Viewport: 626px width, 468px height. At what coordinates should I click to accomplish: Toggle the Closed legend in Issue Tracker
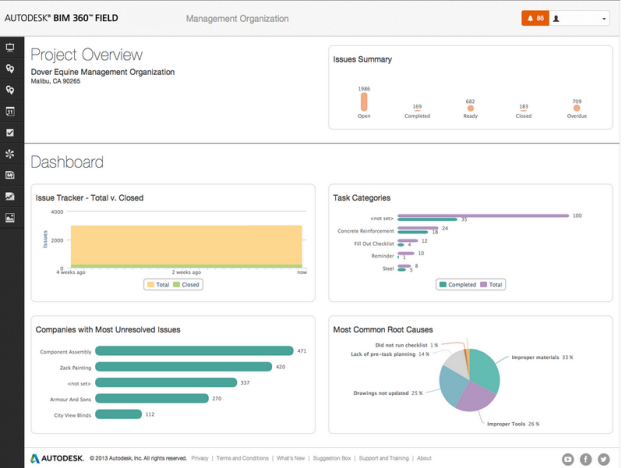coord(186,285)
